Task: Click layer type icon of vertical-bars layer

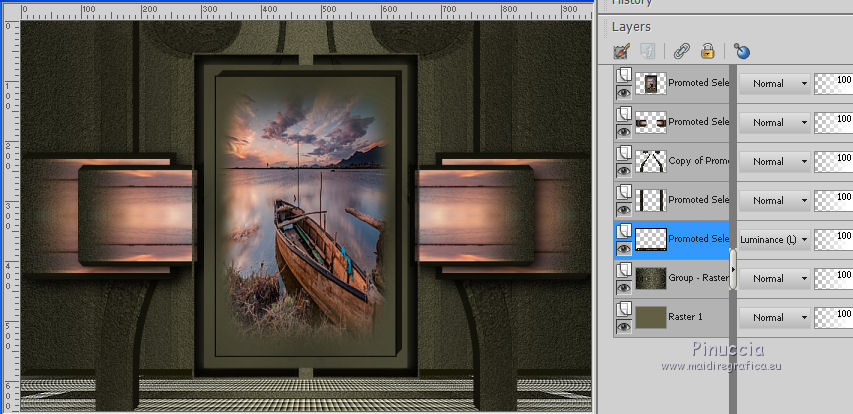Action: click(x=624, y=191)
